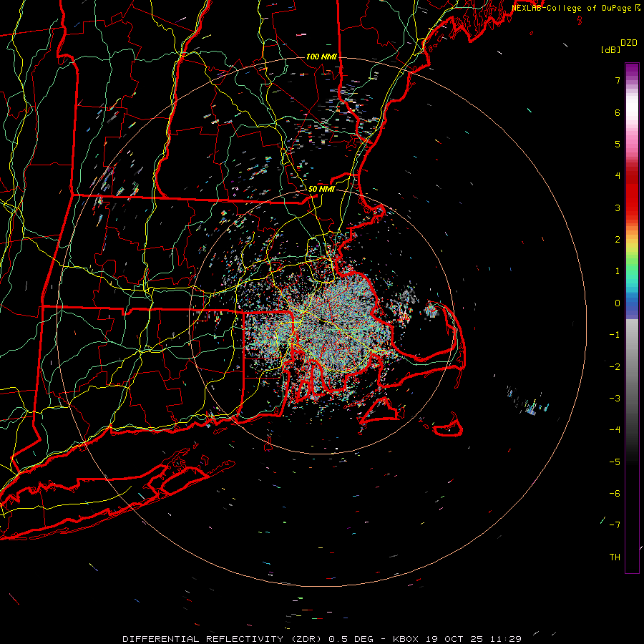The image size is (644, 644).
Task: Click the -4 tick label on the scale
Action: (615, 430)
